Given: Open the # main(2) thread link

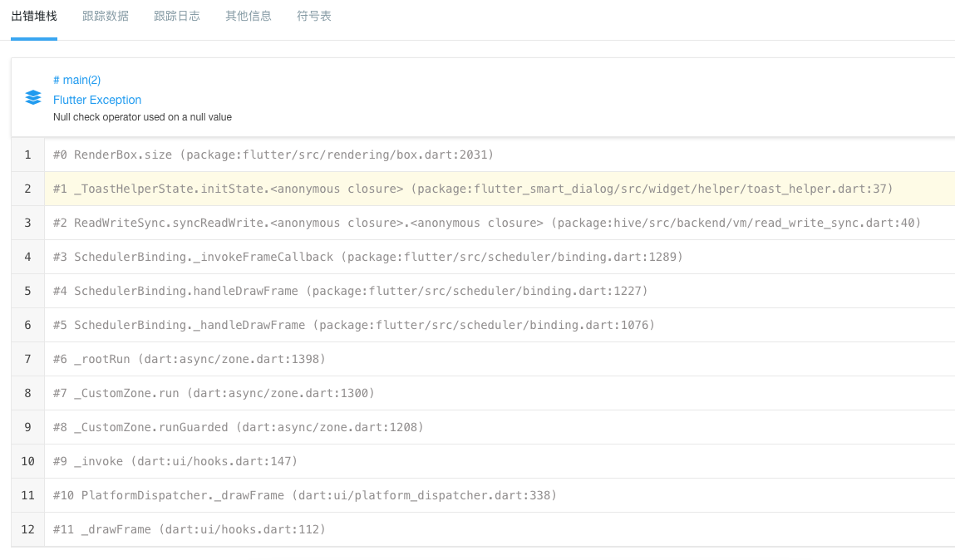Looking at the screenshot, I should click(x=76, y=80).
